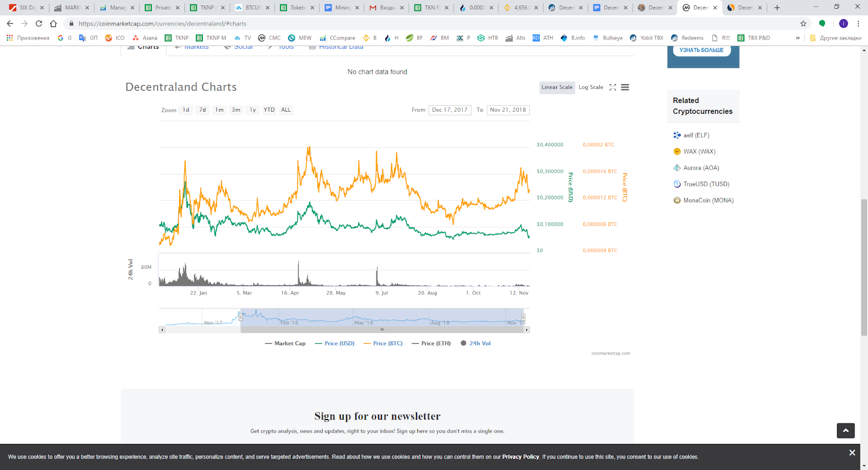The height and width of the screenshot is (470, 868).
Task: Click right handle of chart navigator
Action: coord(523,317)
